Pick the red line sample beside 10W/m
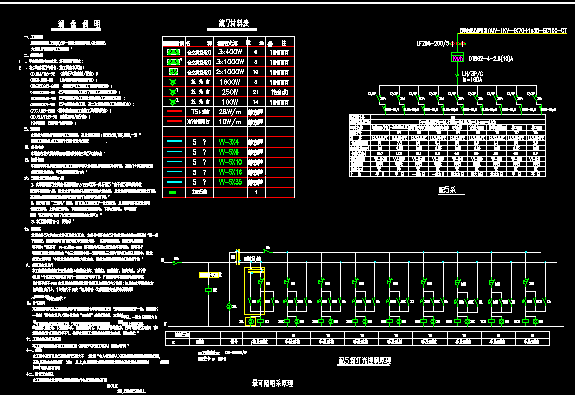The width and height of the screenshot is (575, 396). click(x=174, y=121)
